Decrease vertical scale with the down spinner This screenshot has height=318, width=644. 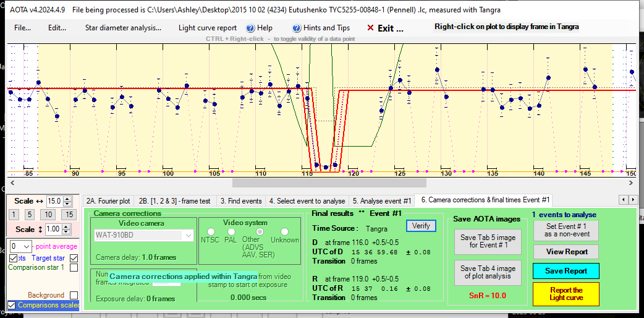pyautogui.click(x=68, y=231)
